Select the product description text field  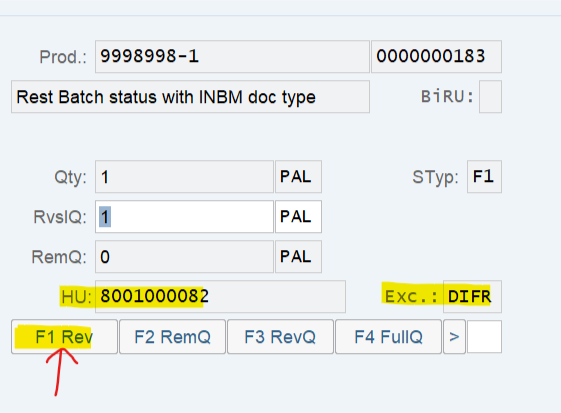tap(190, 97)
